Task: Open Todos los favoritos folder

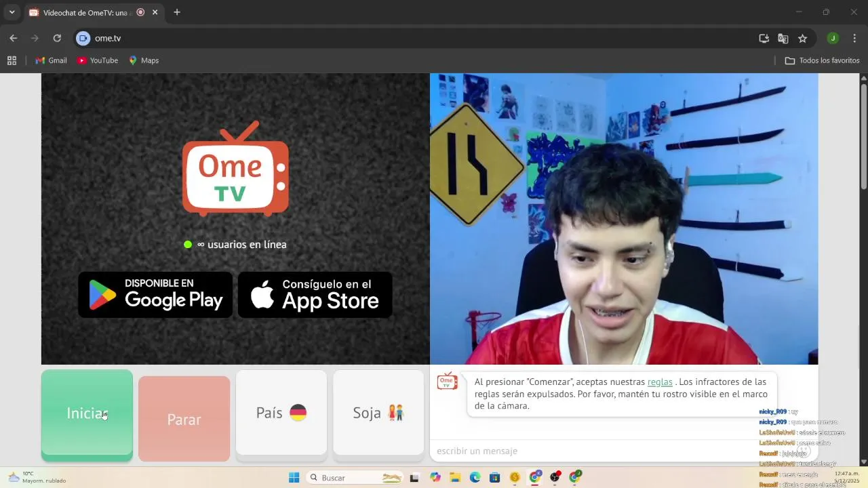Action: [x=822, y=60]
